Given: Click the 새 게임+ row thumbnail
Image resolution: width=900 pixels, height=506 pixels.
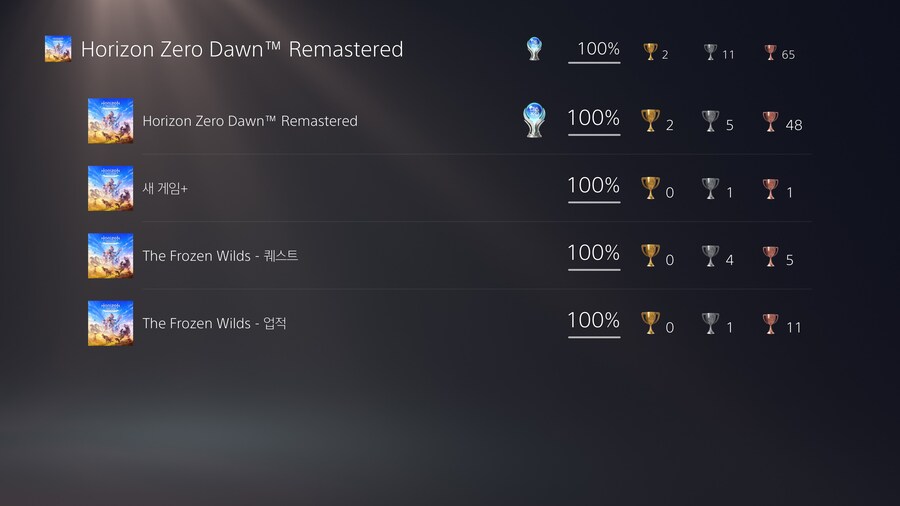Looking at the screenshot, I should click(x=110, y=188).
